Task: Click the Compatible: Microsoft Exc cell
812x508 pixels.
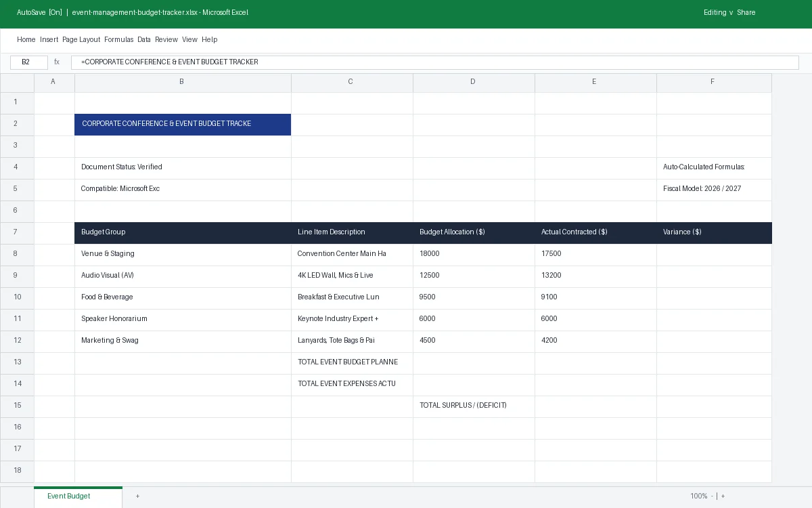Action: tap(183, 190)
